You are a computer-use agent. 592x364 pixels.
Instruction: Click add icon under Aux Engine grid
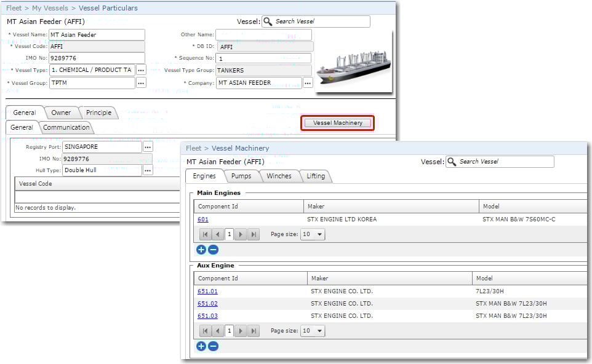click(201, 346)
